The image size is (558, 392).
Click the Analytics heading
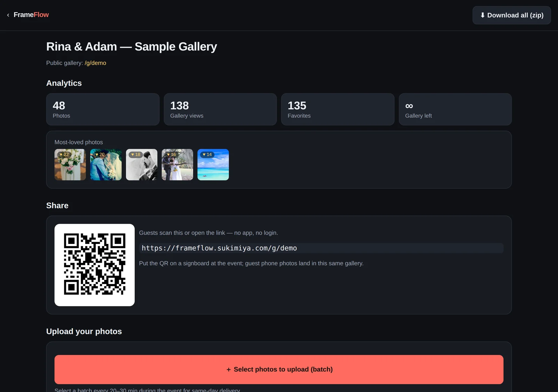(64, 83)
